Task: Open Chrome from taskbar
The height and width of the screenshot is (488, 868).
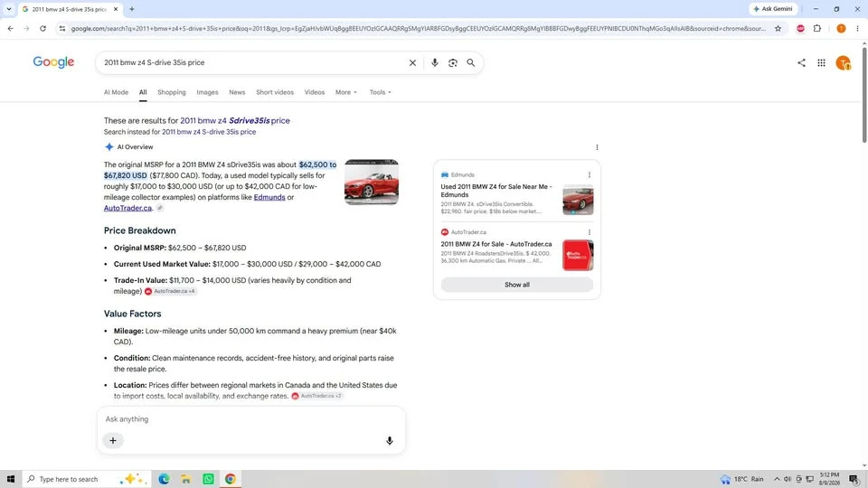Action: (x=231, y=479)
